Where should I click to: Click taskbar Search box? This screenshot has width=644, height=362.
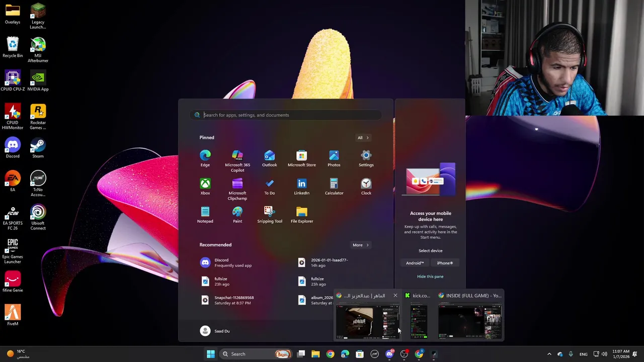[255, 354]
